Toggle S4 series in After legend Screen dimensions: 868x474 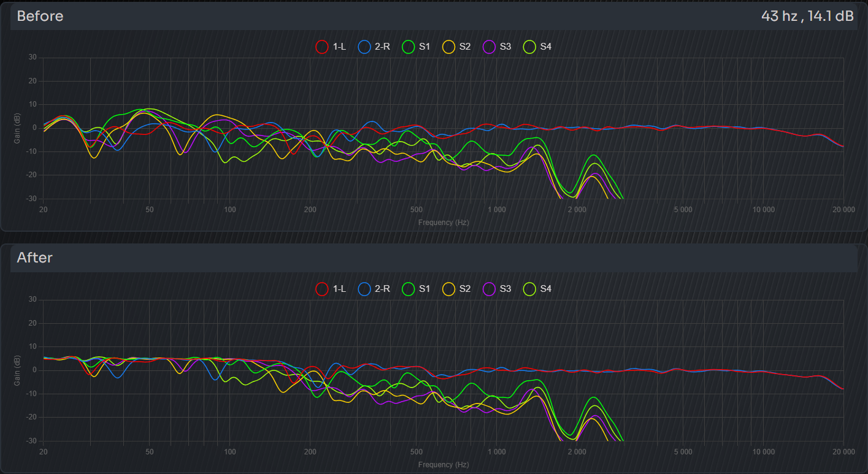(538, 289)
